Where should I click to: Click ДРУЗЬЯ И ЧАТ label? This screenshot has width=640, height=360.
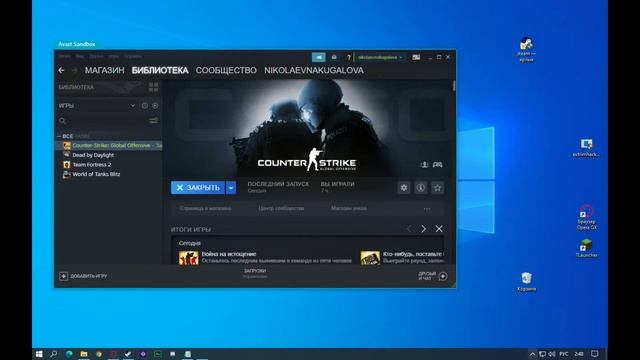pos(427,276)
